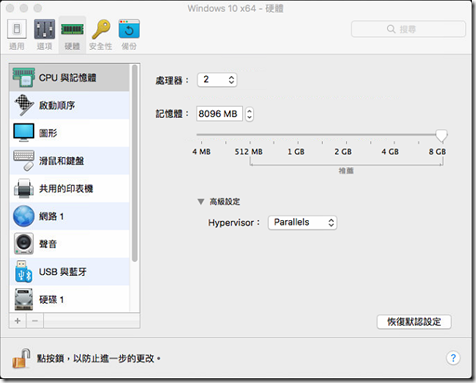Click the hardware list scrollbar
Image resolution: width=476 pixels, height=383 pixels.
[135, 163]
